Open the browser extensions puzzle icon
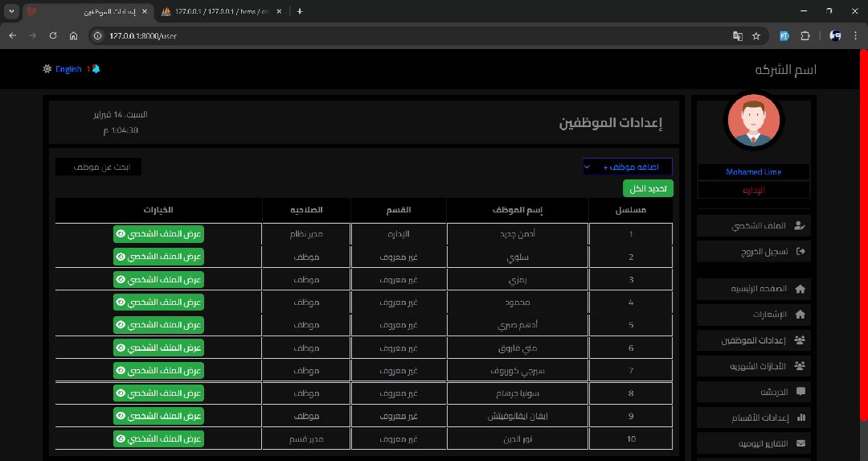This screenshot has width=868, height=461. tap(805, 36)
